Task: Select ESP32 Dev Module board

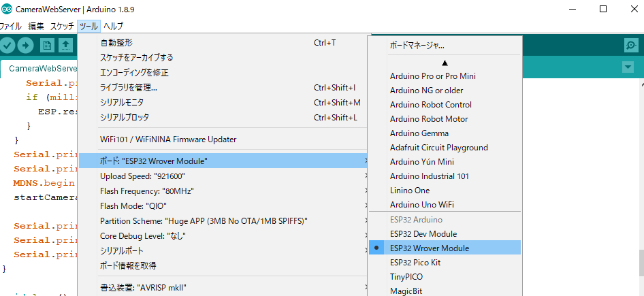Action: coord(445,234)
